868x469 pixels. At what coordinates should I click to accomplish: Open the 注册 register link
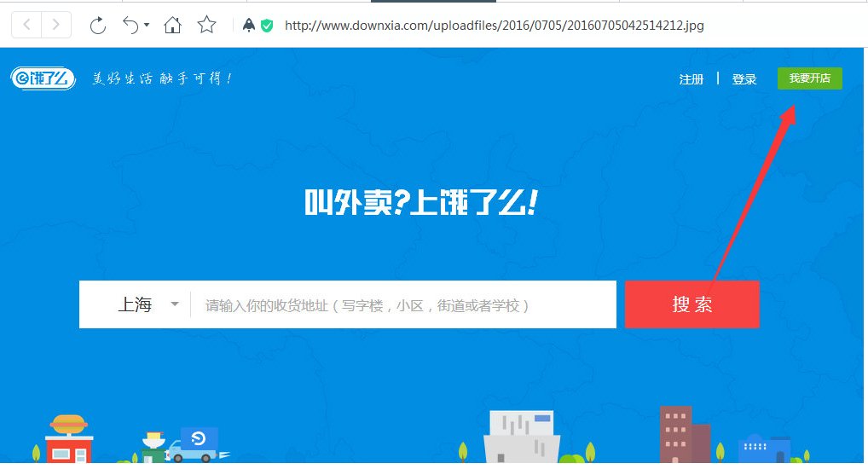(x=691, y=79)
